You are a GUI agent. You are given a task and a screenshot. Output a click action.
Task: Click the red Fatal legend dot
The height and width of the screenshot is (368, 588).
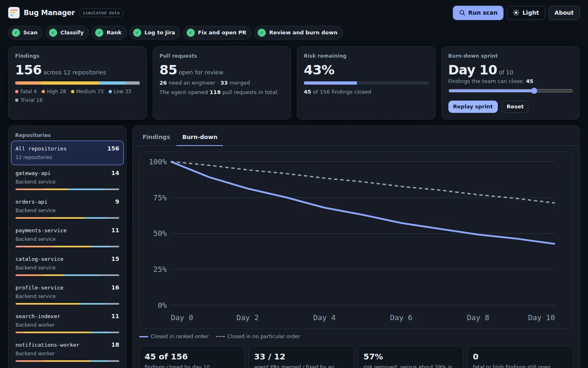17,92
